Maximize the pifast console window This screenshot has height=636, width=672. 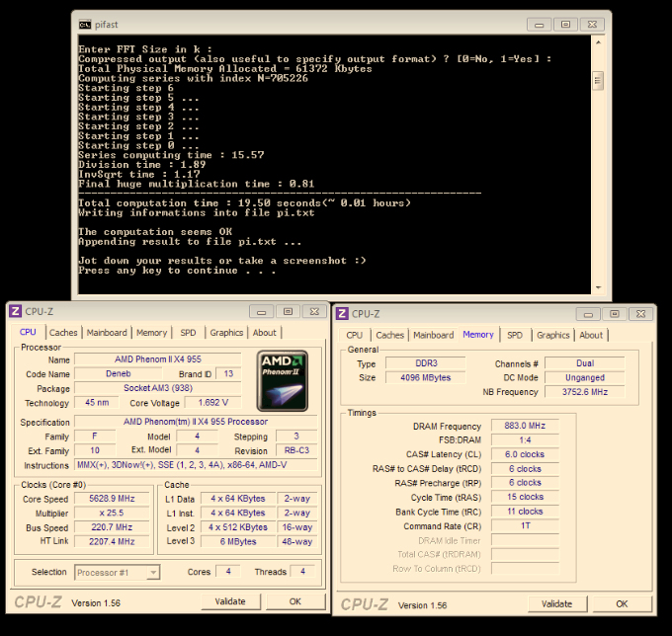[565, 25]
